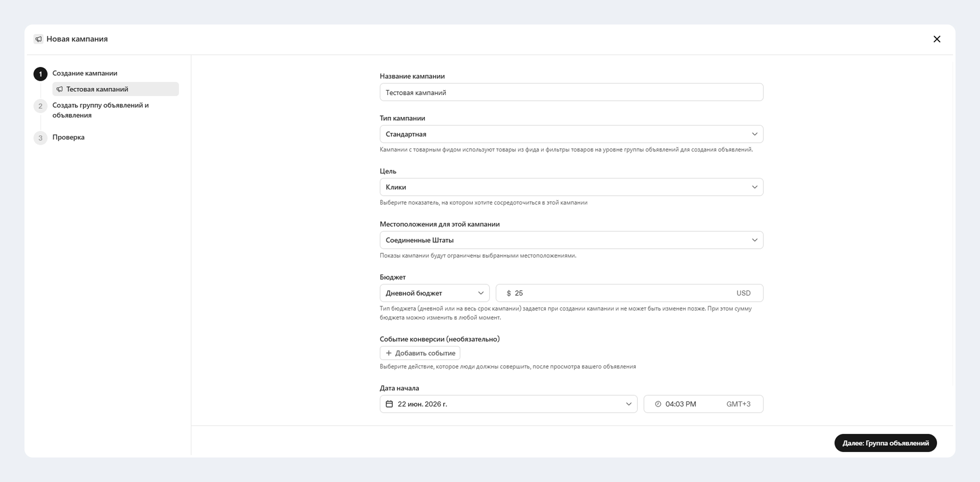This screenshot has height=482, width=980.
Task: Click the Добавить событие button
Action: 420,353
